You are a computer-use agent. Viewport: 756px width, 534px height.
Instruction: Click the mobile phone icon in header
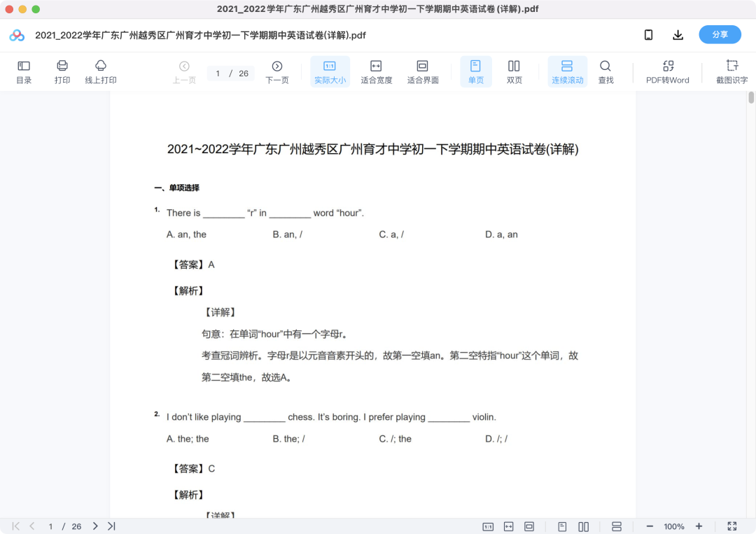648,35
